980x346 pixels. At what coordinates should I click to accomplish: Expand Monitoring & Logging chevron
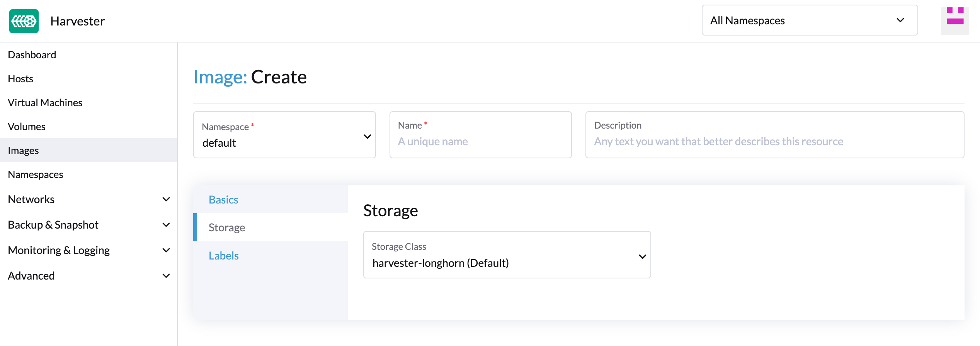(166, 250)
